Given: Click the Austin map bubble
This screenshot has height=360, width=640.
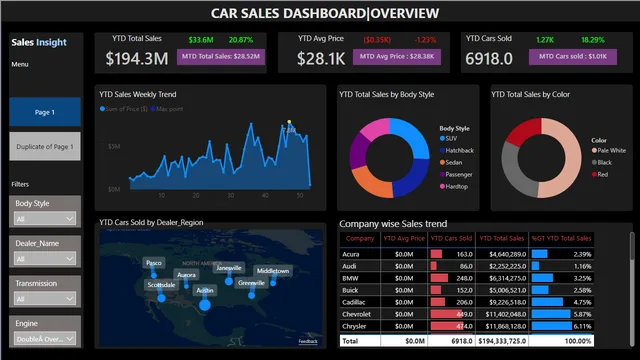Looking at the screenshot, I should click(x=205, y=304).
